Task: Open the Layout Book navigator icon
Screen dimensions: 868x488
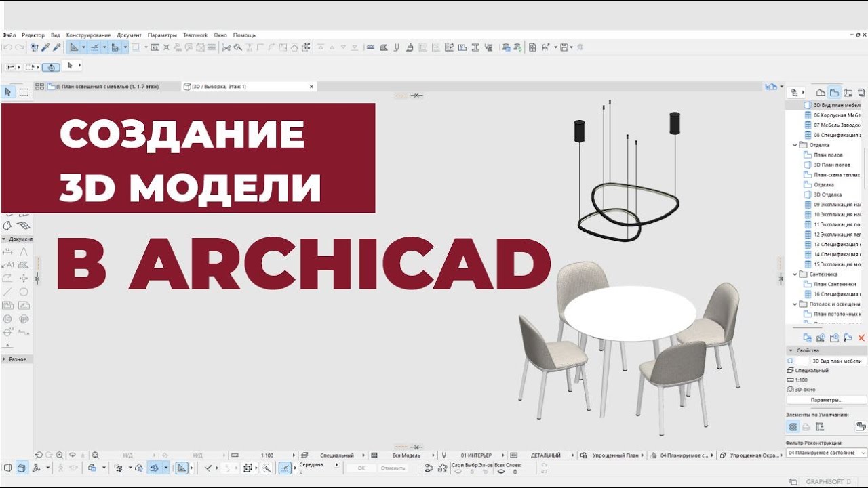Action: (848, 92)
